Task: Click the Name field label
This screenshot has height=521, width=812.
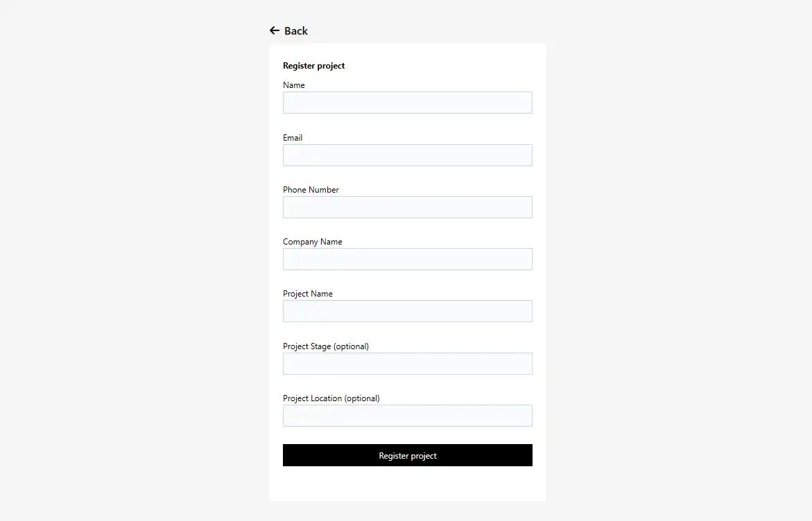Action: (293, 85)
